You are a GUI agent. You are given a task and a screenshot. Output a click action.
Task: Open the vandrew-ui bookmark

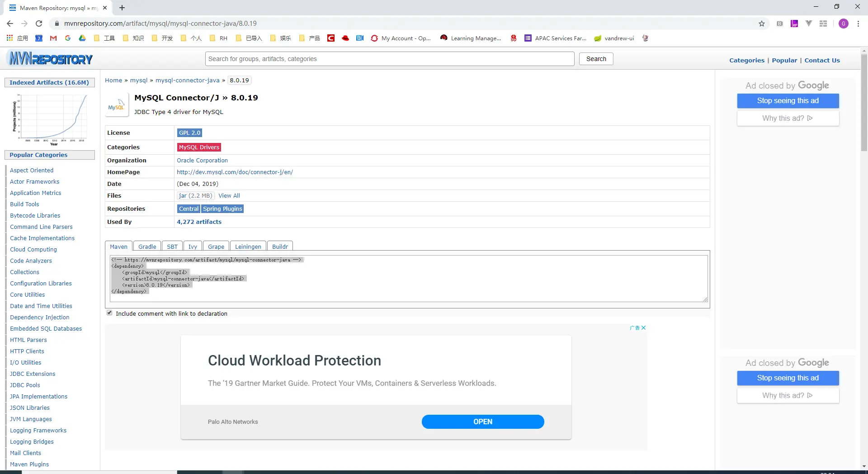pyautogui.click(x=614, y=38)
